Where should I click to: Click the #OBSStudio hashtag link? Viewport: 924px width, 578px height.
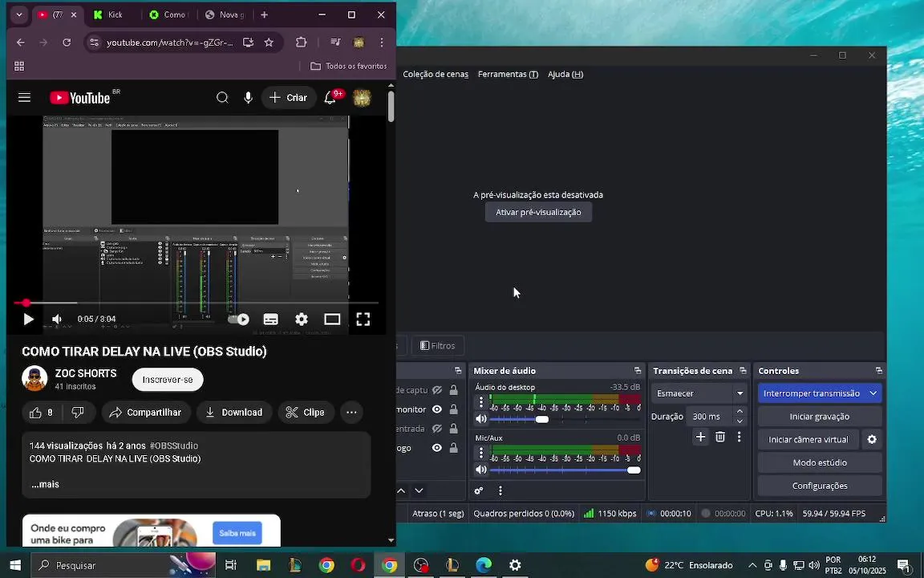[x=174, y=446]
